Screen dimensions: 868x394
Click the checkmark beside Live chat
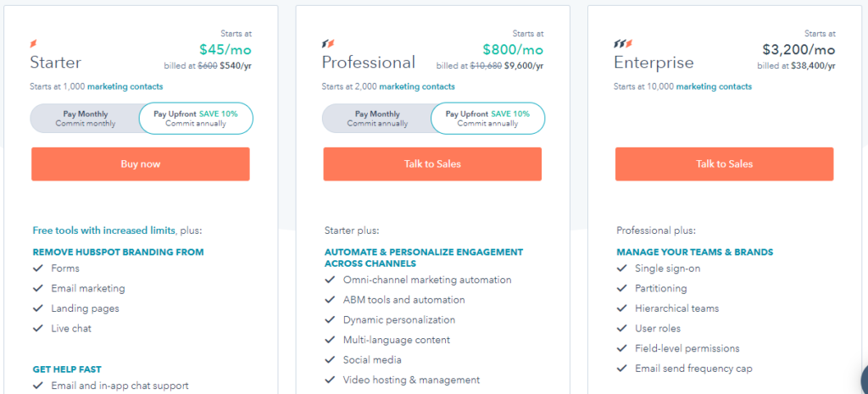click(37, 328)
